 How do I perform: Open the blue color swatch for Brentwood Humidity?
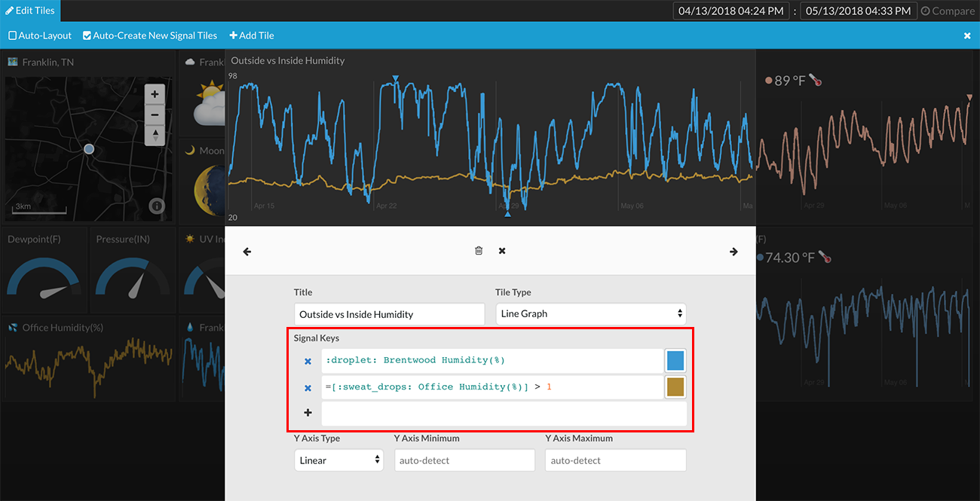(x=675, y=361)
